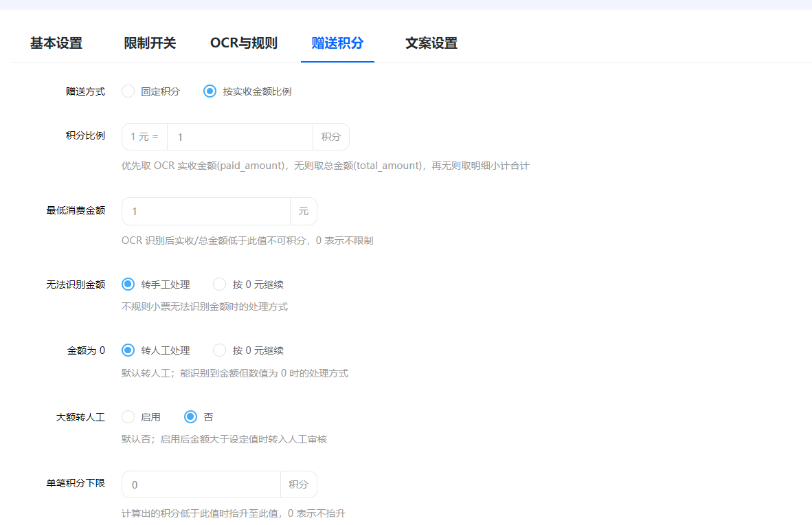Focus the 积分比例 value input field
This screenshot has height=525, width=812.
[240, 137]
